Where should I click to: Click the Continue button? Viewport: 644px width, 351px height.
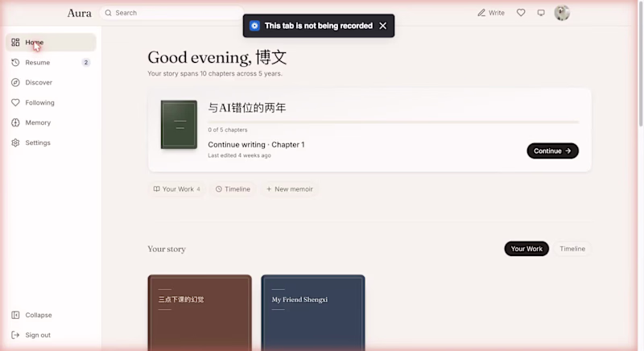pyautogui.click(x=552, y=151)
